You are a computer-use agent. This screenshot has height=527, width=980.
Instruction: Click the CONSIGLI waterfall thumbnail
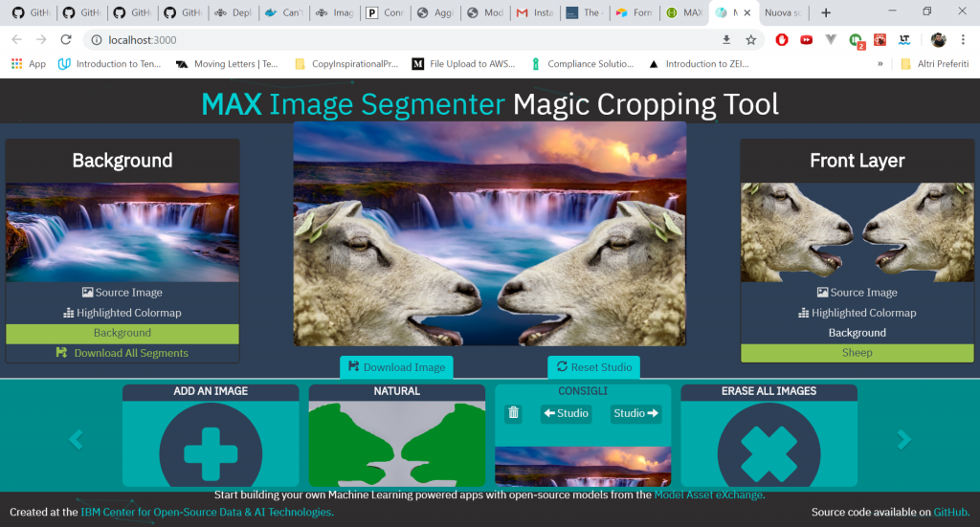pos(583,467)
